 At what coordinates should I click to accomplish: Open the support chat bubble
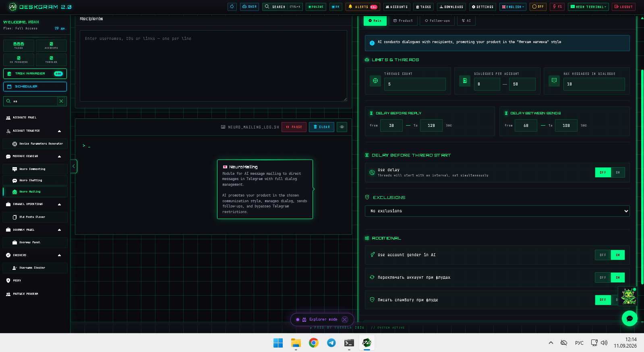[630, 318]
